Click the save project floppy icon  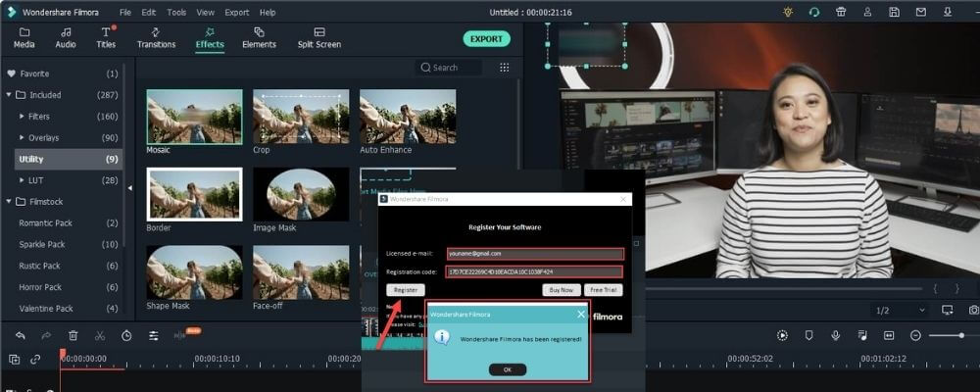pos(894,12)
